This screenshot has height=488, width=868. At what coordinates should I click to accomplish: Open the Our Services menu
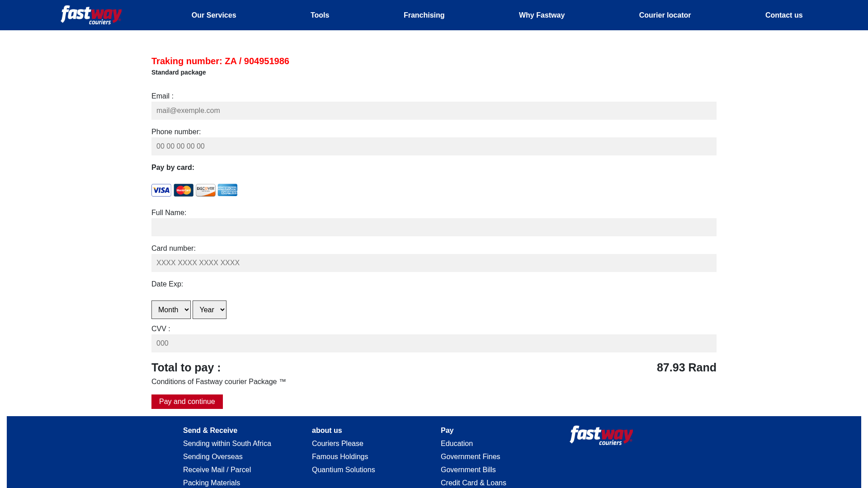coord(214,15)
